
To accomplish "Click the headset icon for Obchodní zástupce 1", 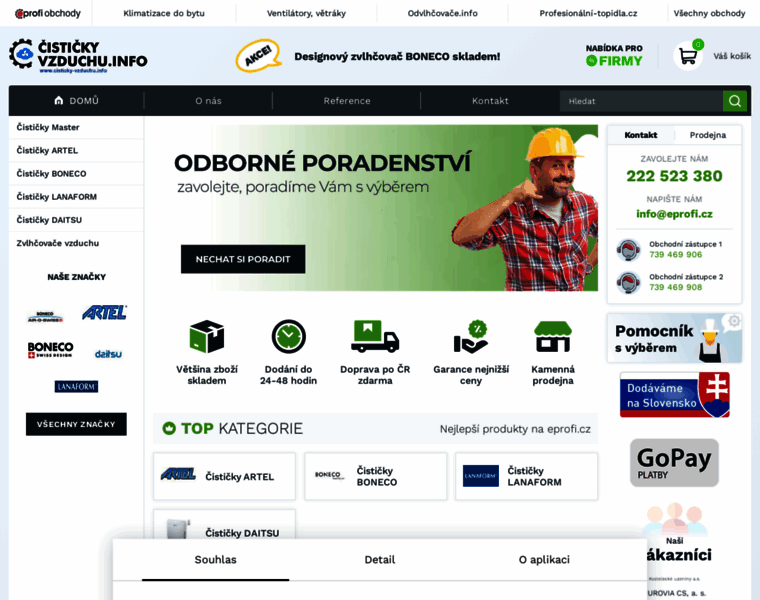I will [x=629, y=250].
